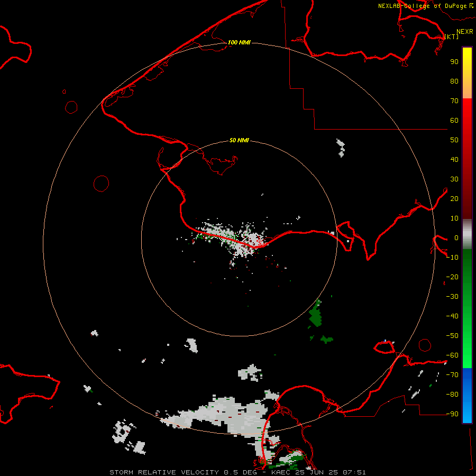476x476 pixels.
Task: Pick the gray zero-velocity color bar segment
Action: pyautogui.click(x=467, y=234)
